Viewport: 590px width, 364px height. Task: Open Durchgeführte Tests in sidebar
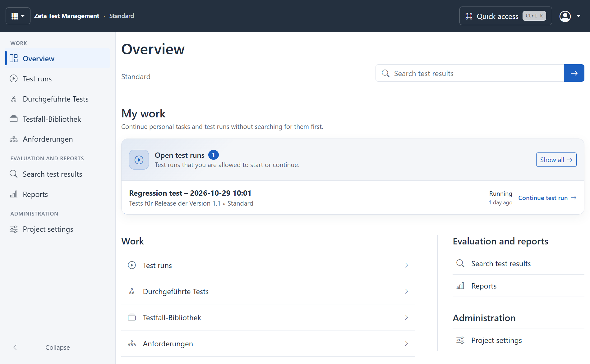coord(58,99)
